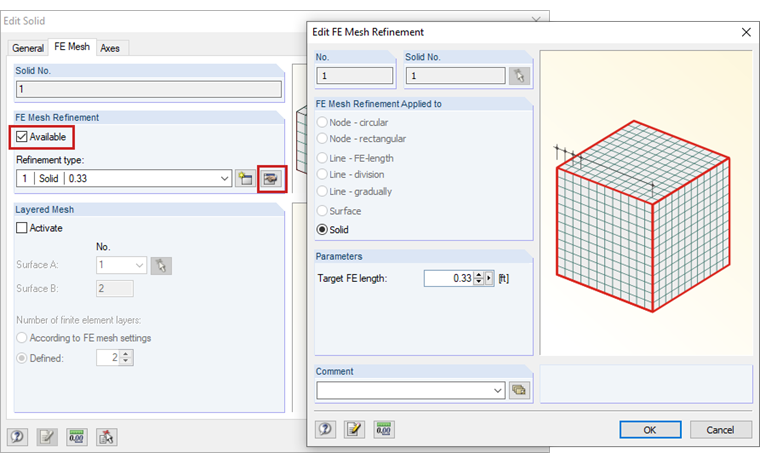Click Surface B number field
760x463 pixels.
pyautogui.click(x=115, y=288)
